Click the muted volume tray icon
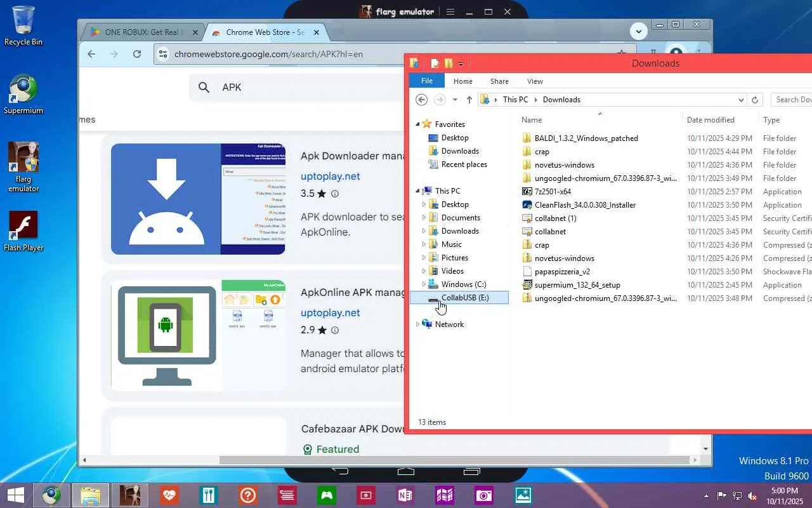Image resolution: width=812 pixels, height=508 pixels. coord(752,496)
